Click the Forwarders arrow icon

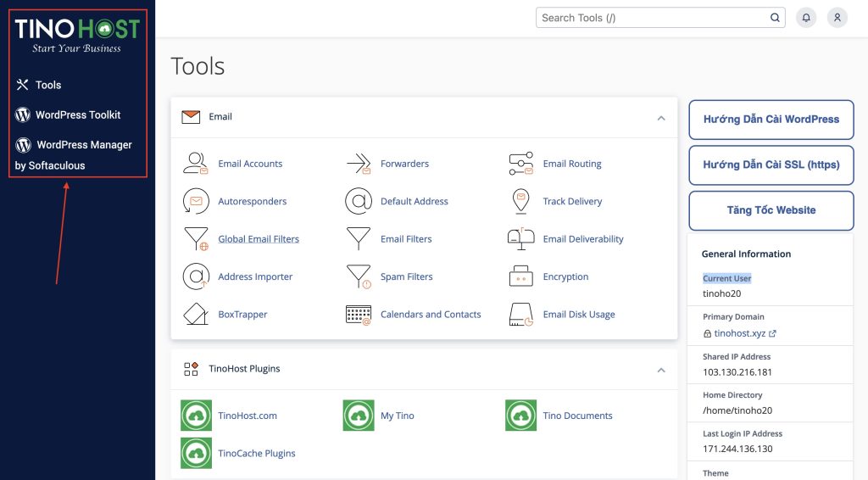click(x=359, y=164)
